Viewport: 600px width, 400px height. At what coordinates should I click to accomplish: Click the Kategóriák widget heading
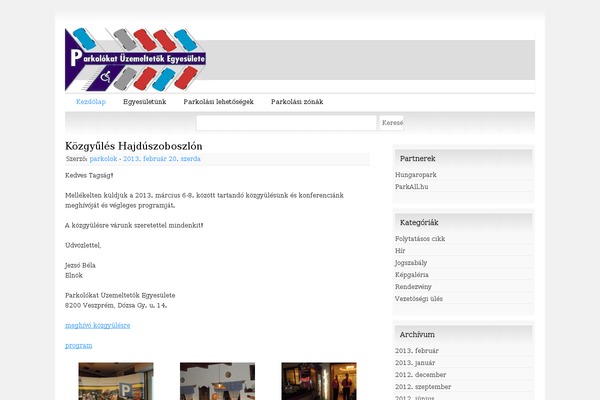419,222
